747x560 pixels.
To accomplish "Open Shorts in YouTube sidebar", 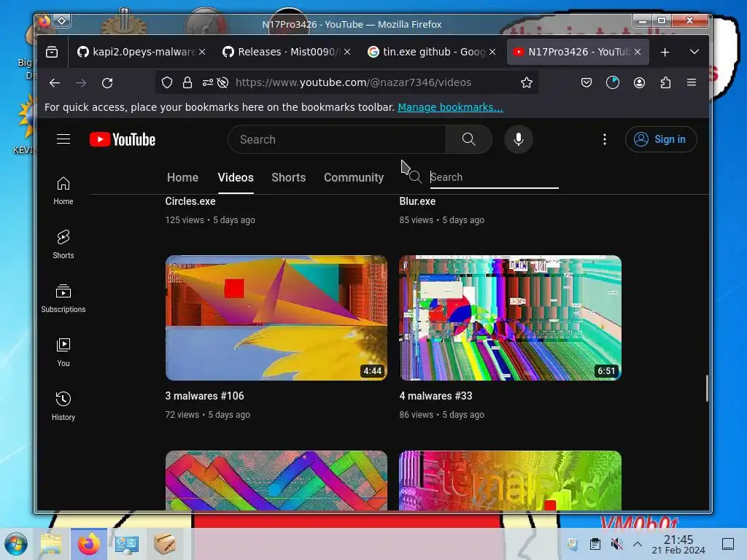I will tap(63, 244).
